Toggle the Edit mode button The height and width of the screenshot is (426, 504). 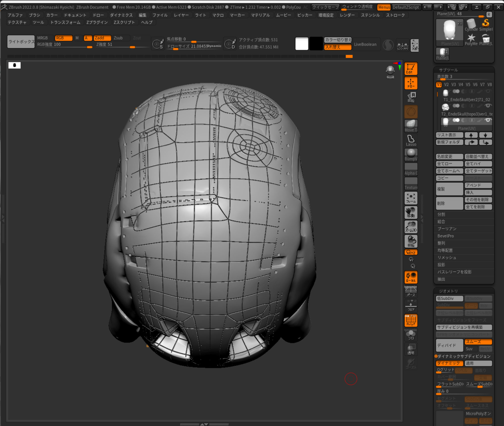coord(411,69)
